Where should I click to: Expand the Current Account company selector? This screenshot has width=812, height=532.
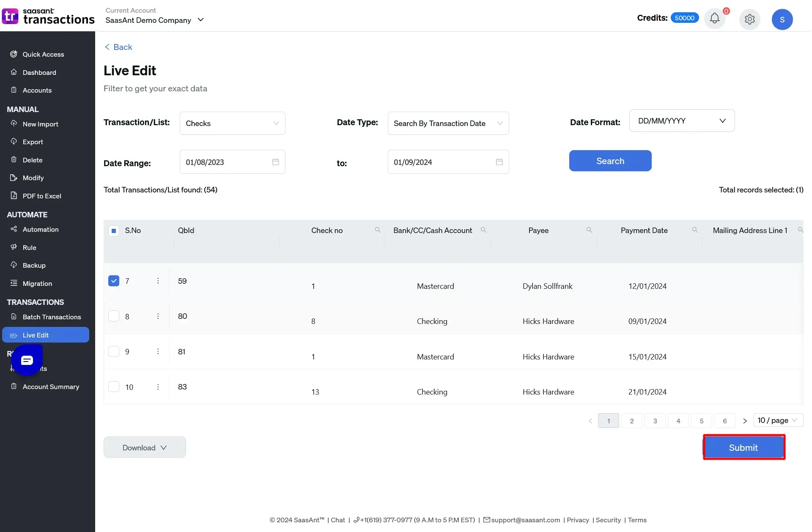point(155,20)
